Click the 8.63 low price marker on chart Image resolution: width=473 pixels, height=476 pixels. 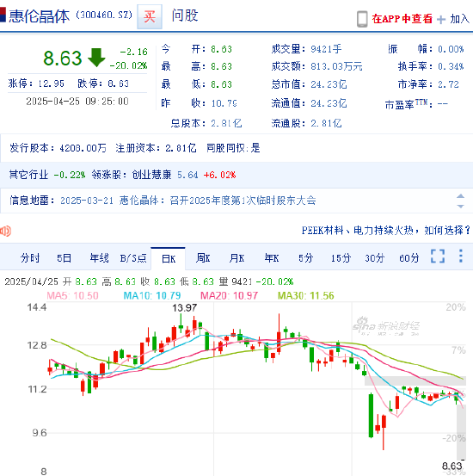(451, 466)
